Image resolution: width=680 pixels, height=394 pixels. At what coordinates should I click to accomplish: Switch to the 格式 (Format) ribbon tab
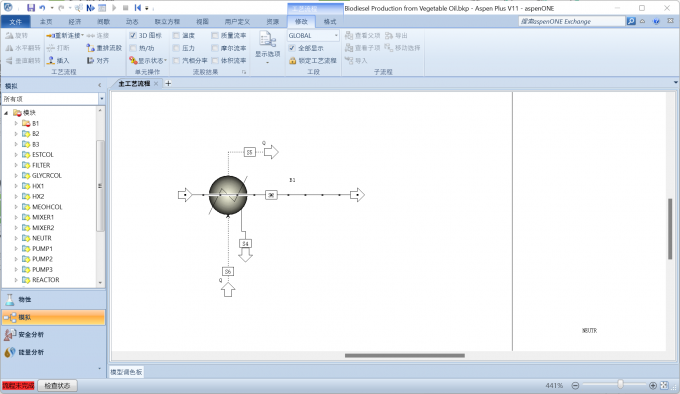(x=330, y=22)
